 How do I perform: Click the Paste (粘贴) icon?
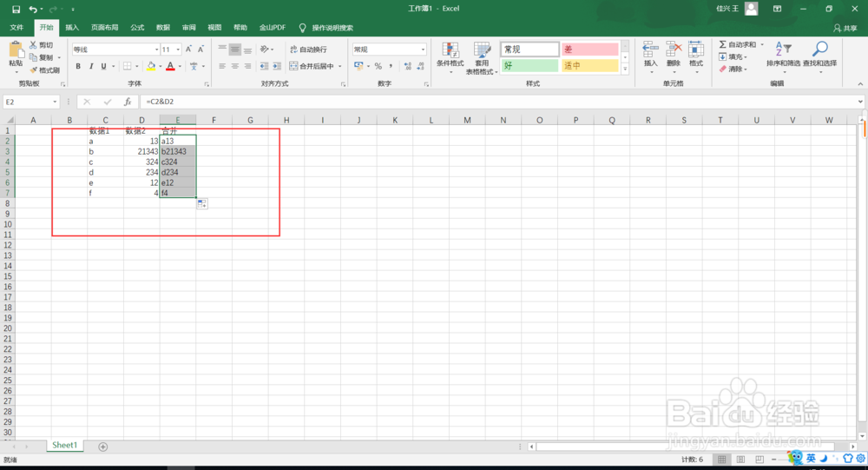click(x=16, y=51)
